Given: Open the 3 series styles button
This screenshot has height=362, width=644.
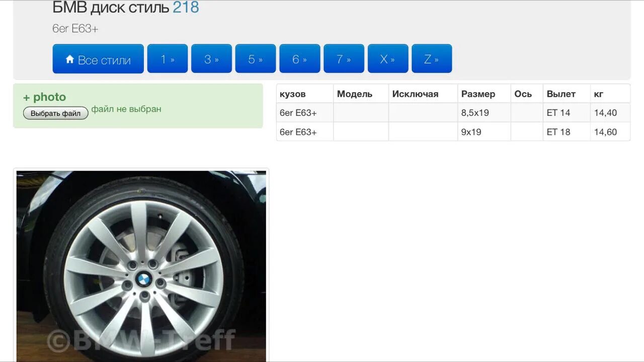Looking at the screenshot, I should pyautogui.click(x=212, y=59).
